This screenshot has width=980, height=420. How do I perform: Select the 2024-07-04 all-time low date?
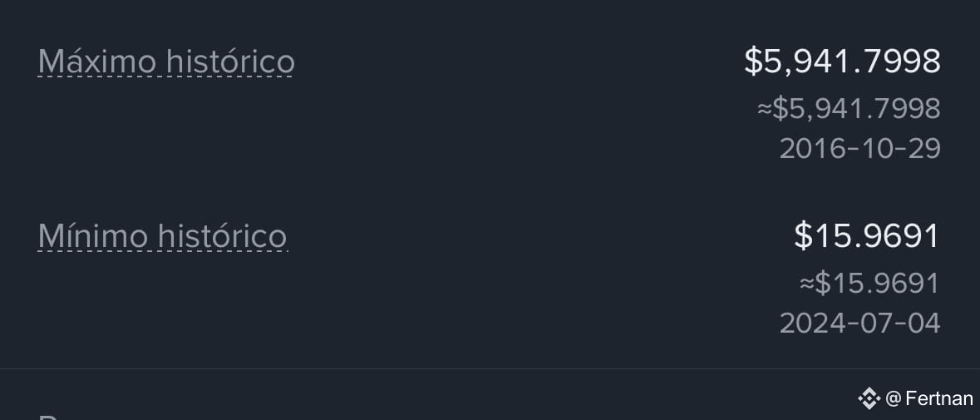[x=860, y=324]
